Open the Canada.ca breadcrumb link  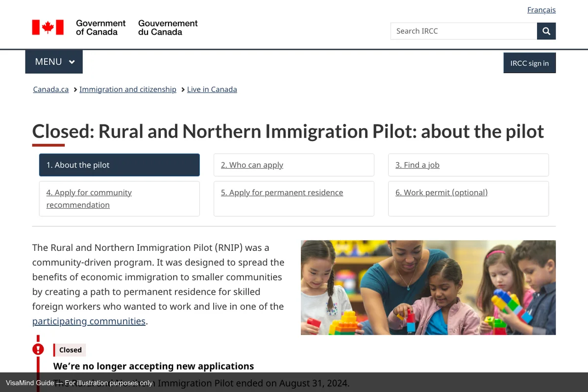pyautogui.click(x=50, y=89)
